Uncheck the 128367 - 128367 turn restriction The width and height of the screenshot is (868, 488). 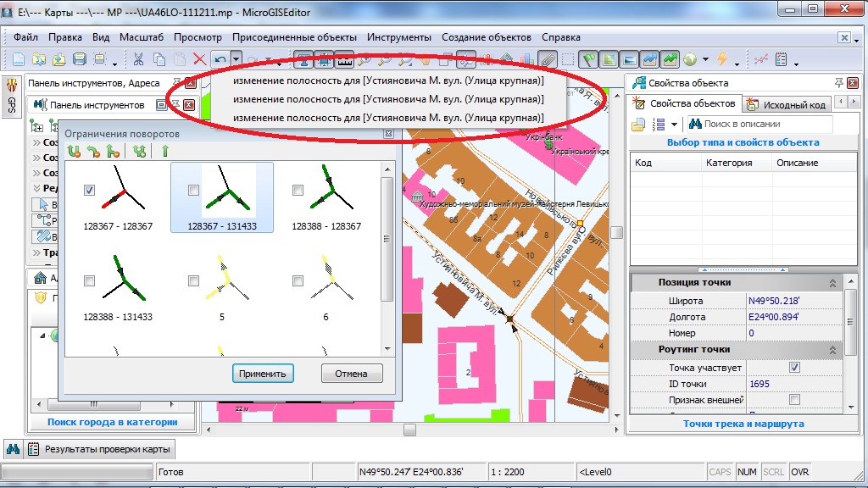[90, 191]
